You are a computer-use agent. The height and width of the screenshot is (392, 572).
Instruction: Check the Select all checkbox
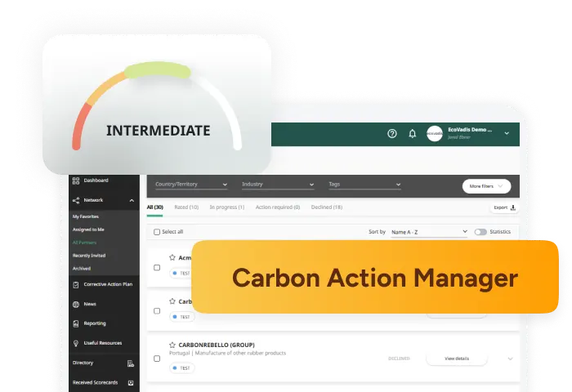[x=157, y=232]
